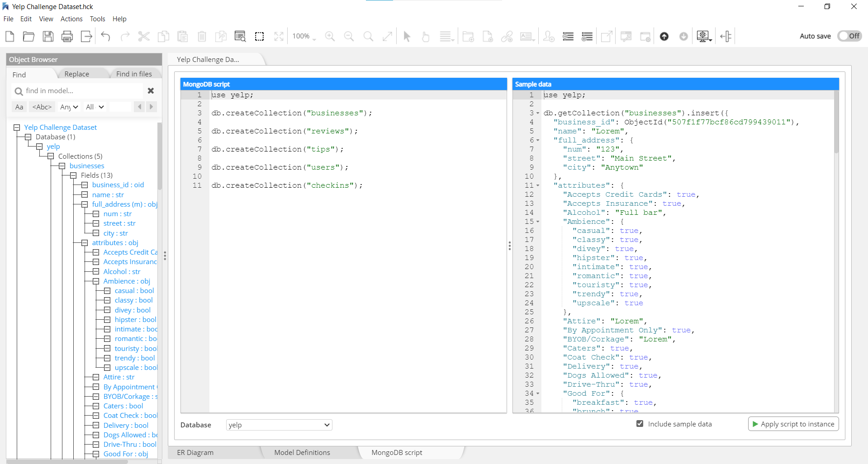The width and height of the screenshot is (868, 464).
Task: Open the Any search filter dropdown
Action: (x=69, y=107)
